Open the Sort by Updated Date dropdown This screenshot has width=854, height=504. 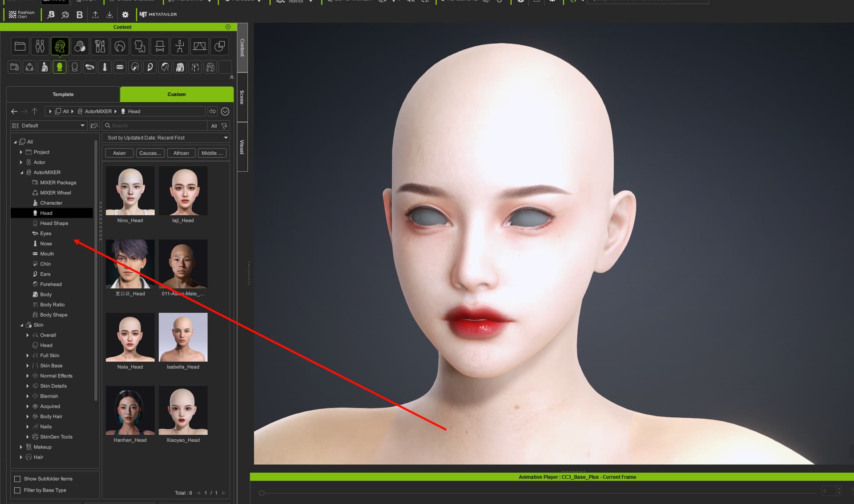click(166, 138)
